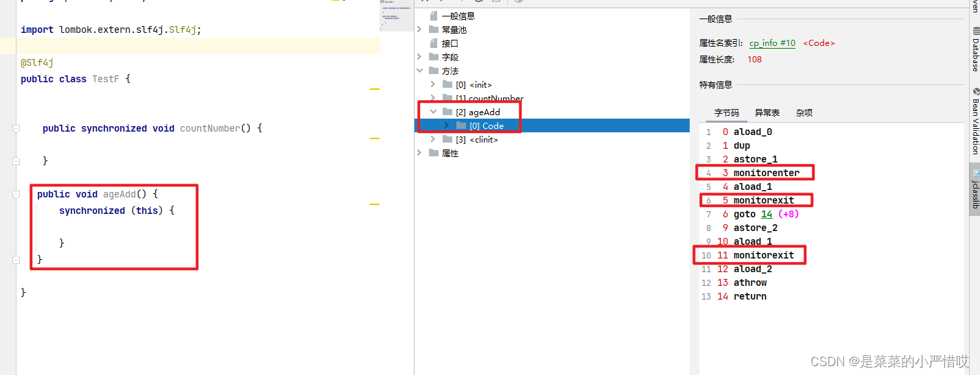Click the aload_0 bytecode line

pyautogui.click(x=753, y=132)
